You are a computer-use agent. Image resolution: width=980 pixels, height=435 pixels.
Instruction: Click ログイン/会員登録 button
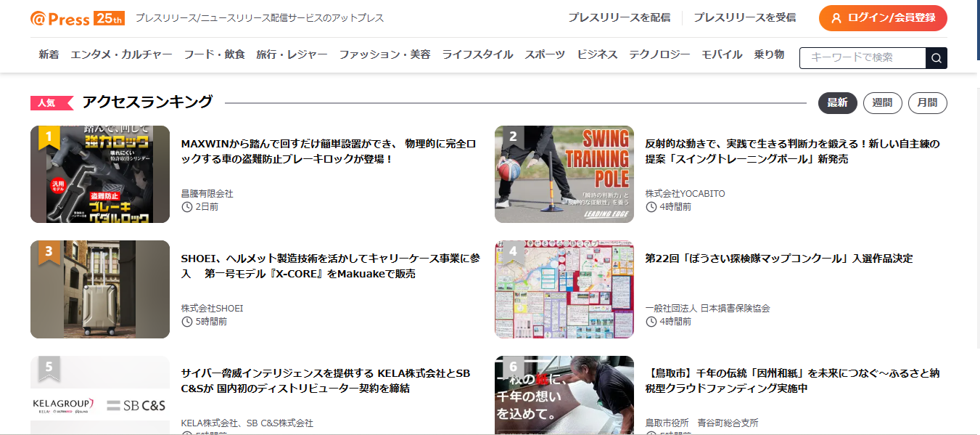883,18
